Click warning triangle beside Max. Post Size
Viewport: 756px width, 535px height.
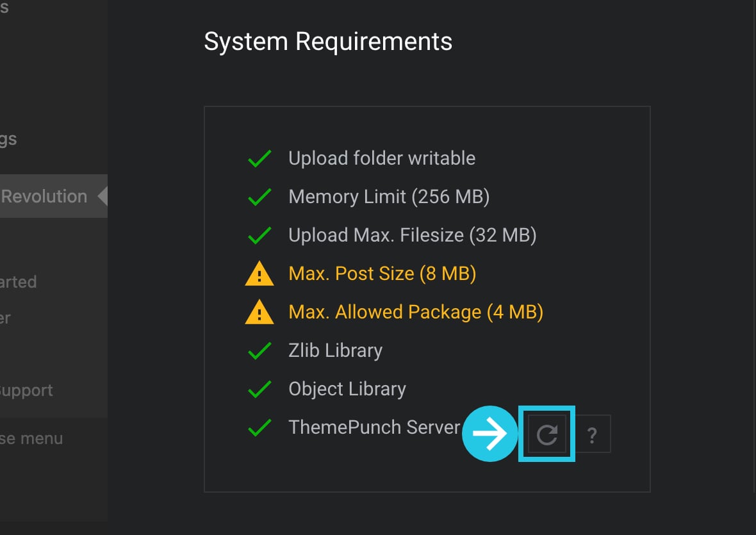point(259,274)
